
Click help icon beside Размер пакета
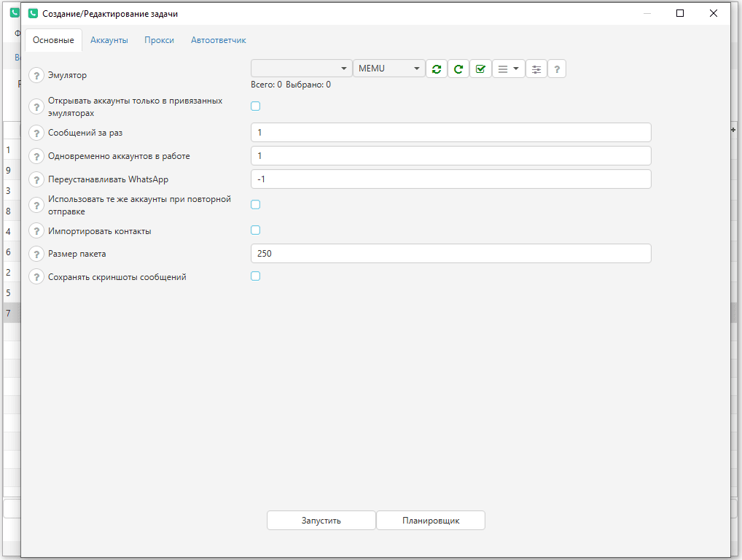point(36,254)
